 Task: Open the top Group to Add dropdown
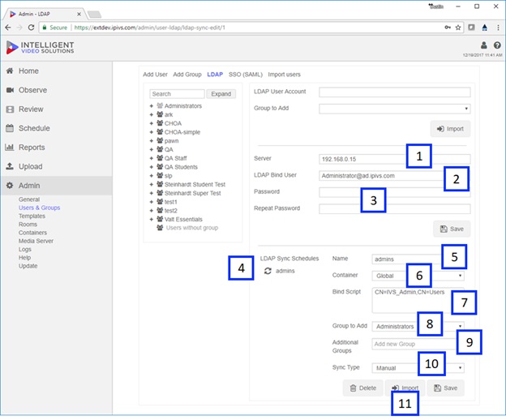pos(395,109)
